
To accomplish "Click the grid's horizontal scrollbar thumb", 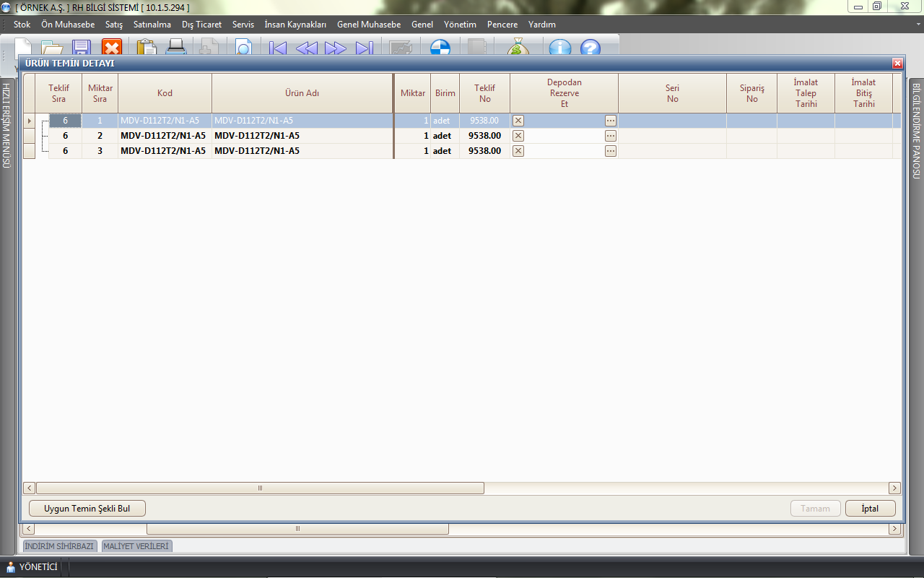I will 260,488.
